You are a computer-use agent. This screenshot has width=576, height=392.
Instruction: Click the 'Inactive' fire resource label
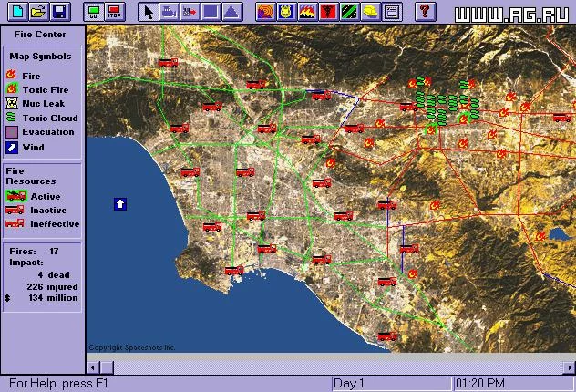pos(48,211)
